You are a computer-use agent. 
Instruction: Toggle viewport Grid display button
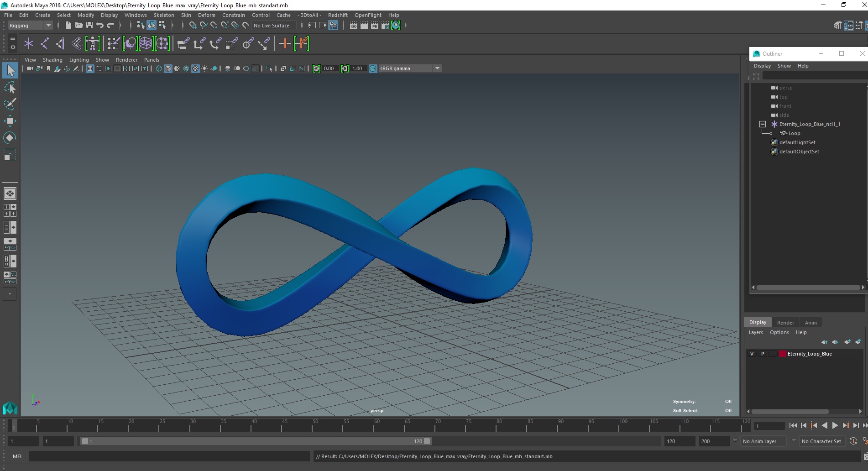click(x=90, y=68)
